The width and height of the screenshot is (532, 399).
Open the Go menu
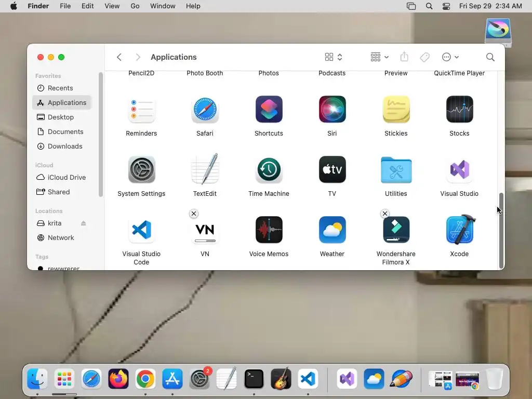pyautogui.click(x=135, y=6)
